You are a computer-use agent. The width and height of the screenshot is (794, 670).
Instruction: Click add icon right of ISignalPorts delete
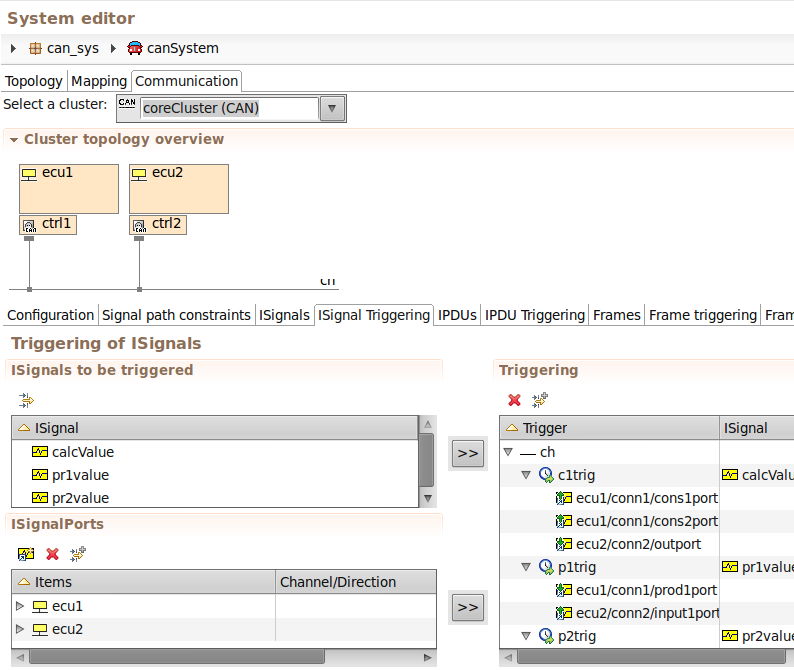(78, 554)
